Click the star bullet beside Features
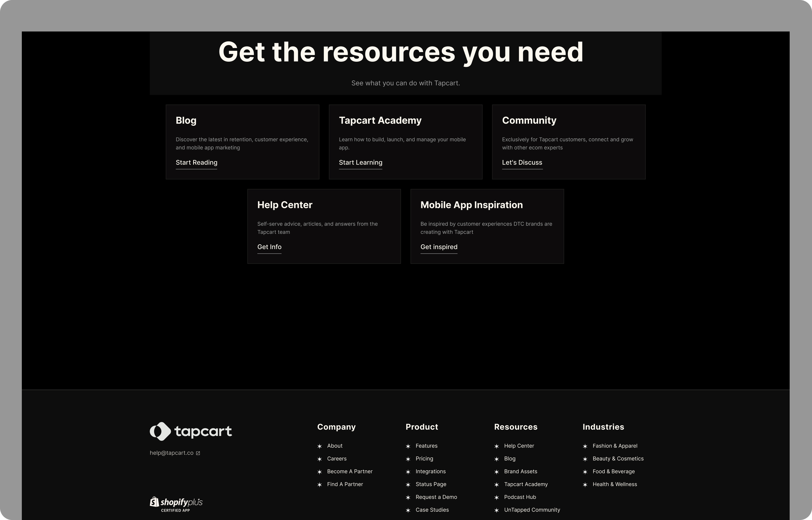This screenshot has width=812, height=520. (x=408, y=446)
